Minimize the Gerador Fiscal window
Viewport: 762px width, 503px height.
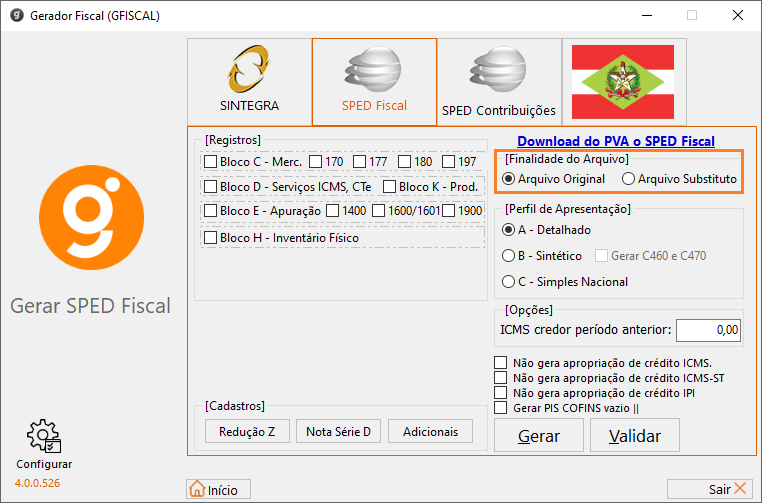(x=647, y=16)
